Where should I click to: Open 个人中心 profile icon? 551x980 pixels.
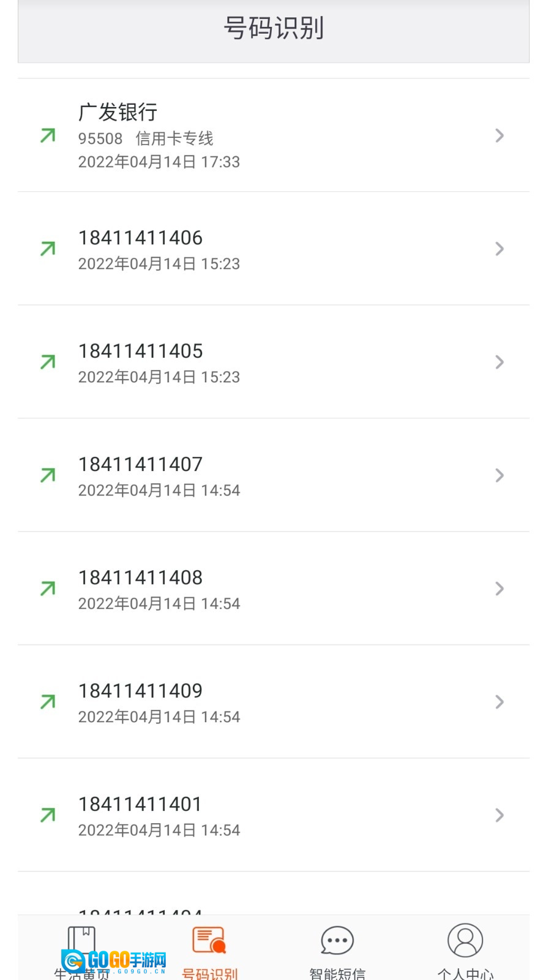click(465, 940)
